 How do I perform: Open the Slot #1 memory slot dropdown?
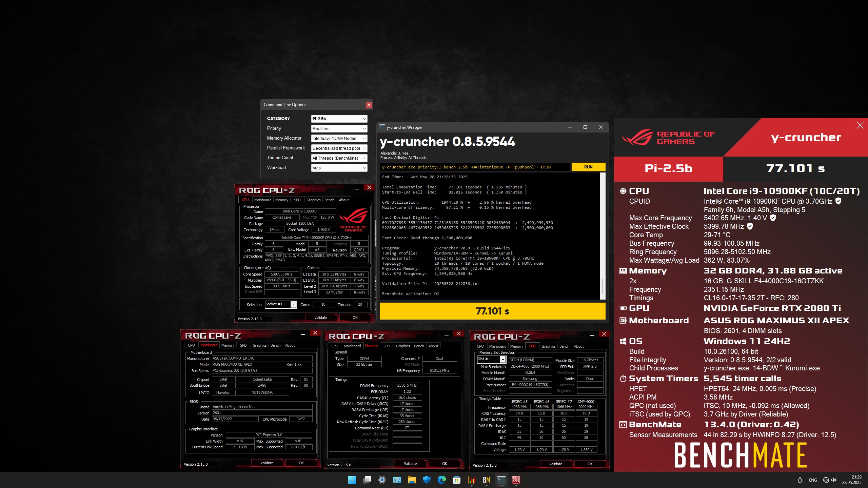pyautogui.click(x=491, y=359)
